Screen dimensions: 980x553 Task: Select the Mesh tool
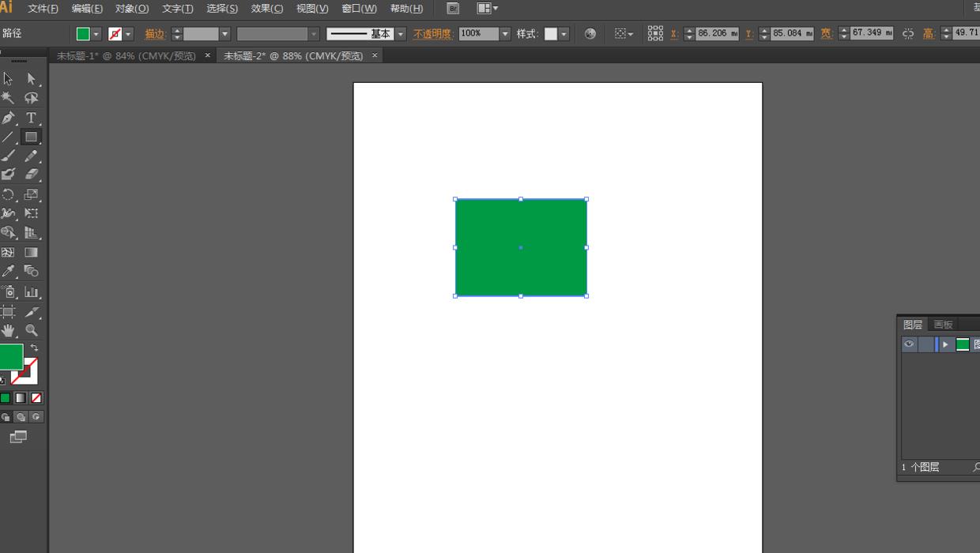click(8, 253)
